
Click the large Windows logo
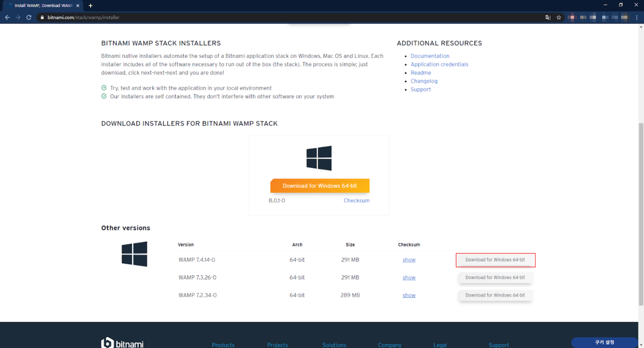click(319, 158)
